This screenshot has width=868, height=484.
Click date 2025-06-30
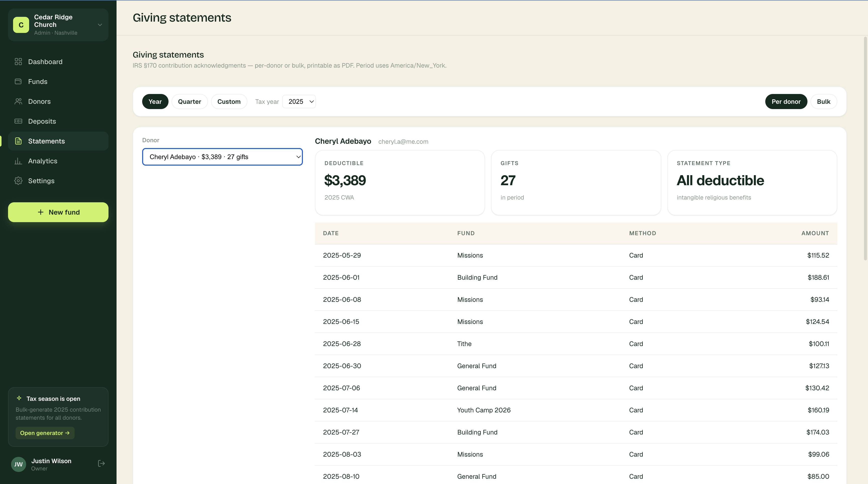click(x=342, y=366)
